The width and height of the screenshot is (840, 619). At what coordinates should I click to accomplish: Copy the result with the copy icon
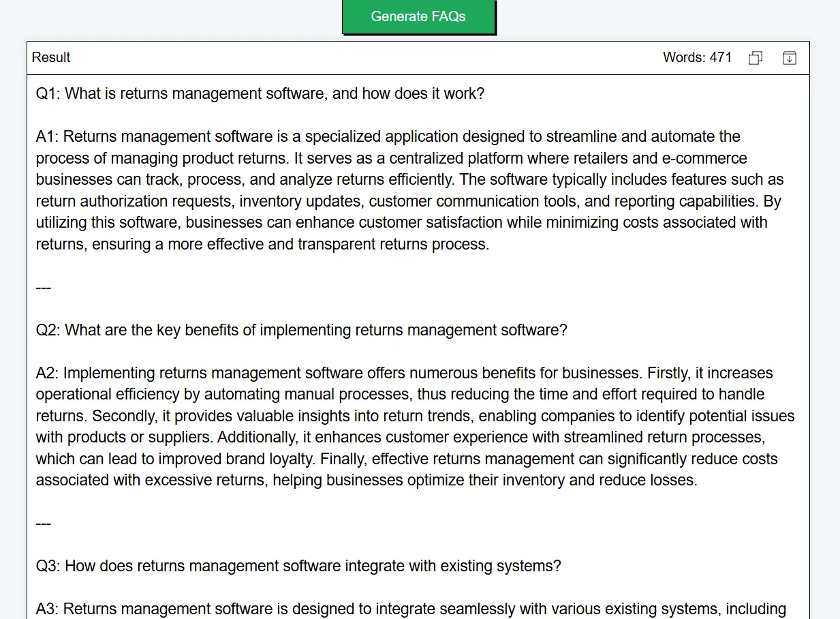pos(755,58)
